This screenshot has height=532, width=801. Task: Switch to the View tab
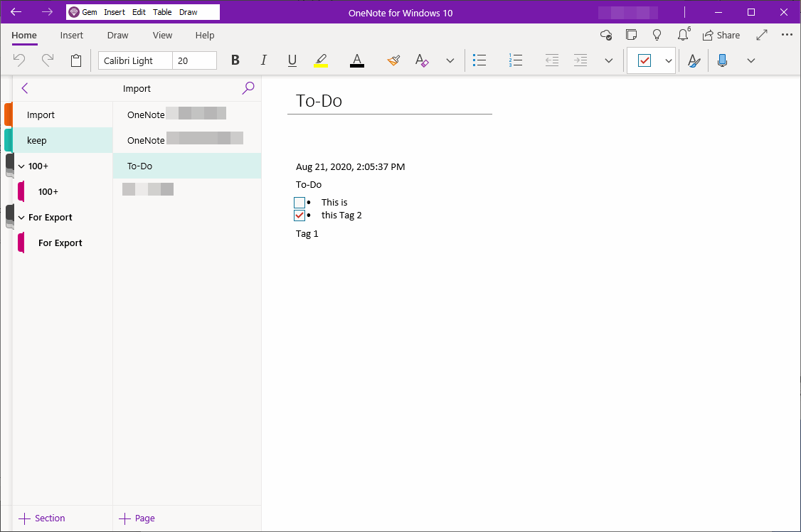click(162, 36)
